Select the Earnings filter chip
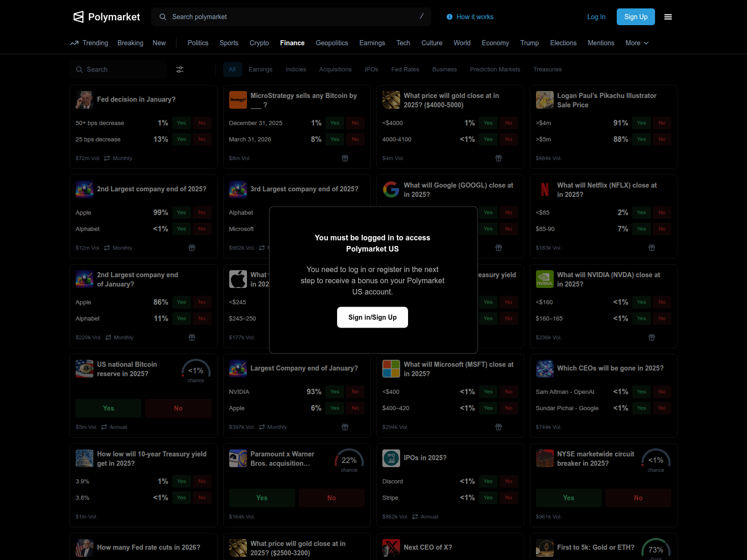The height and width of the screenshot is (560, 747). coord(261,70)
